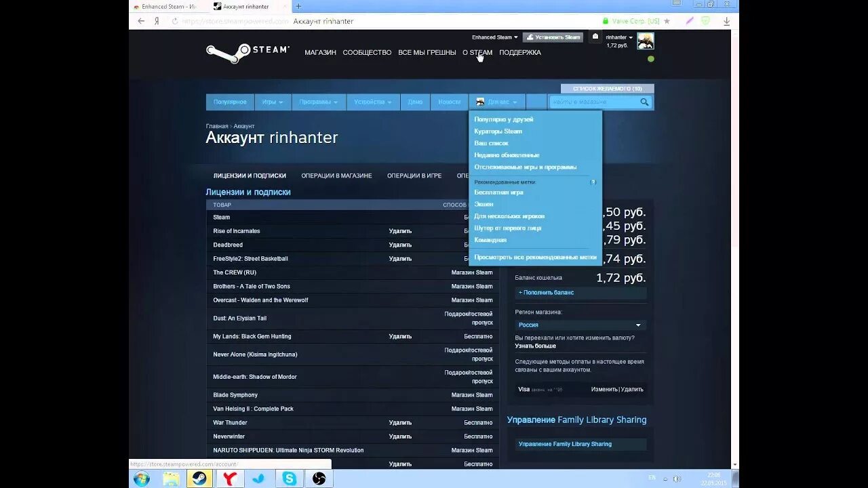Open СООБЩЕСТВО menu
Viewport: 868px width, 488px height.
point(367,53)
